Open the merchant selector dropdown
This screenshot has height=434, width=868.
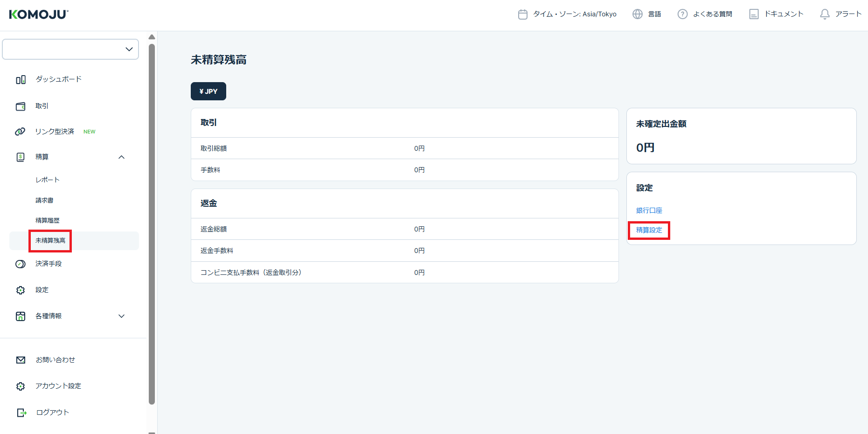(x=70, y=49)
